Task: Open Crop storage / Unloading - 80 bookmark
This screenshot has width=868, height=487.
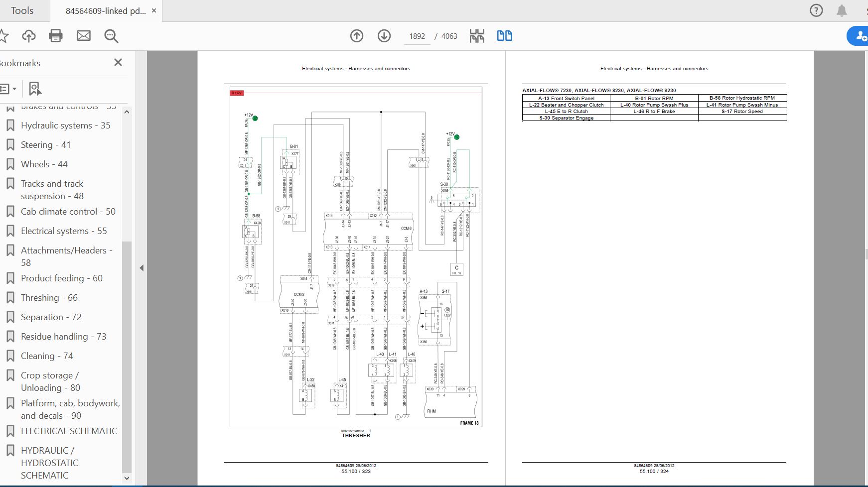Action: [x=50, y=381]
